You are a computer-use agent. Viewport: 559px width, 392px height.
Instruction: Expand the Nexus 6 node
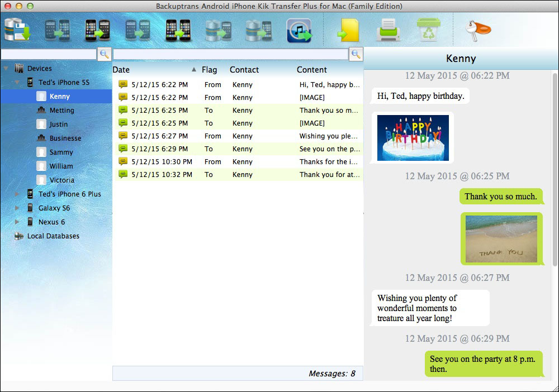coord(17,222)
